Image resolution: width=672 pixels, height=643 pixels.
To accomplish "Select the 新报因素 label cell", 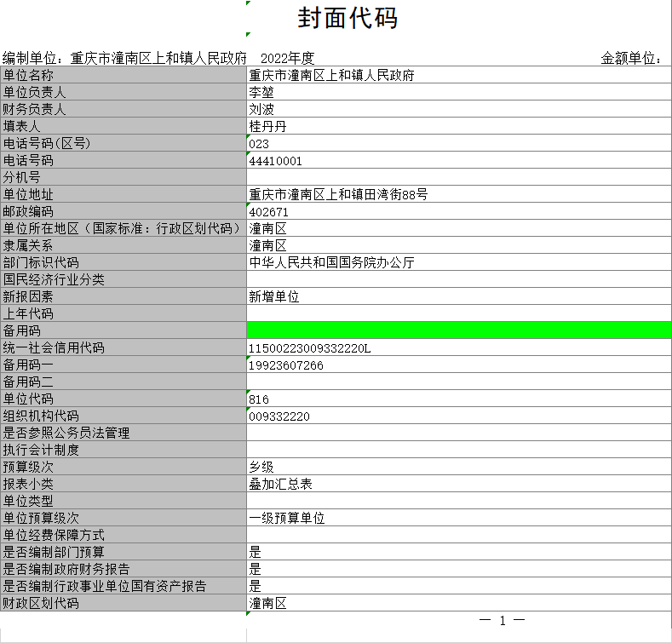I will [x=123, y=296].
